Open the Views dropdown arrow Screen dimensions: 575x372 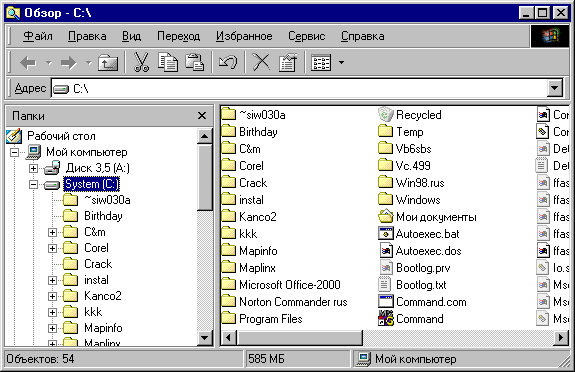tap(341, 62)
